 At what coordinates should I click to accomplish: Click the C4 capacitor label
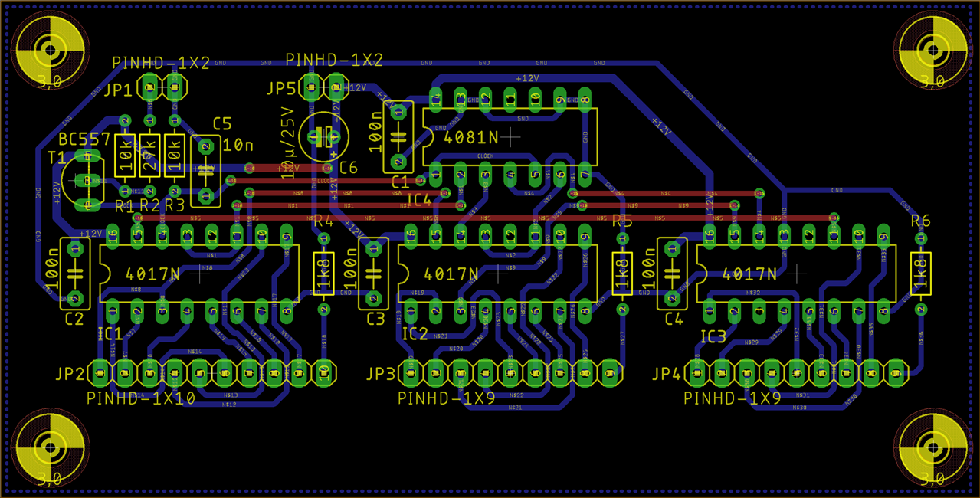tap(674, 319)
